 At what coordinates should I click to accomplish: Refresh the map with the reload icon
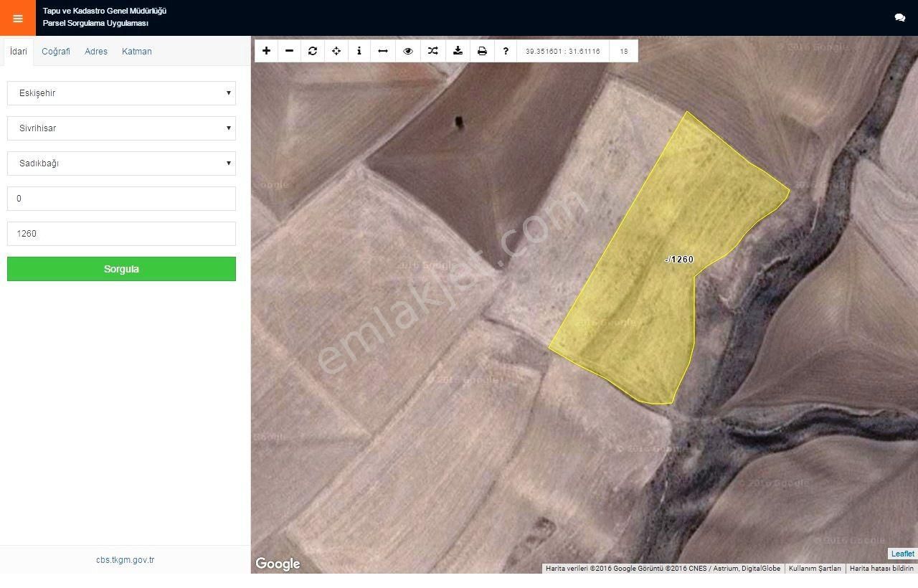(x=313, y=51)
